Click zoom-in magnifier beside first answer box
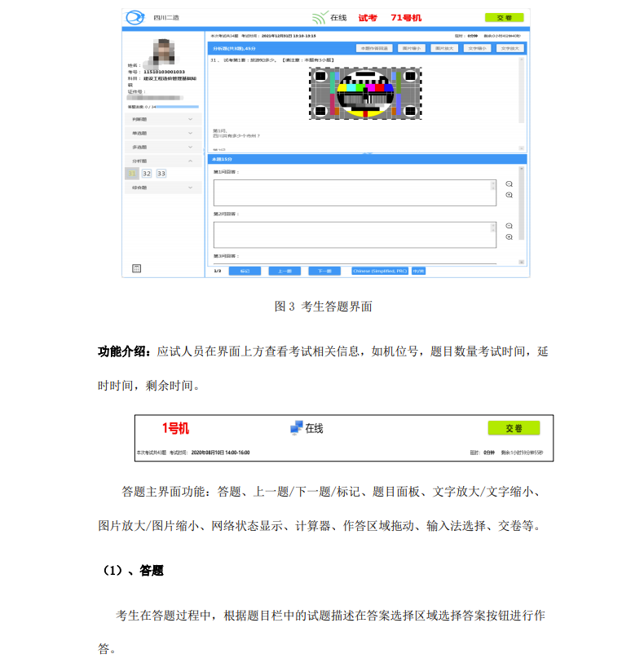 point(509,195)
